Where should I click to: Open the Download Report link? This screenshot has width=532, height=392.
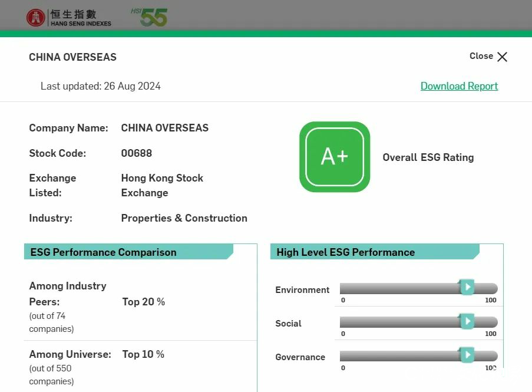[x=459, y=86]
